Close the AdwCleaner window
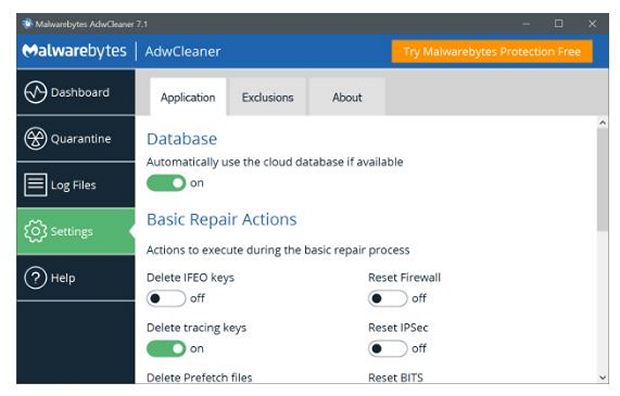Screen dimensions: 620x396 tap(592, 24)
